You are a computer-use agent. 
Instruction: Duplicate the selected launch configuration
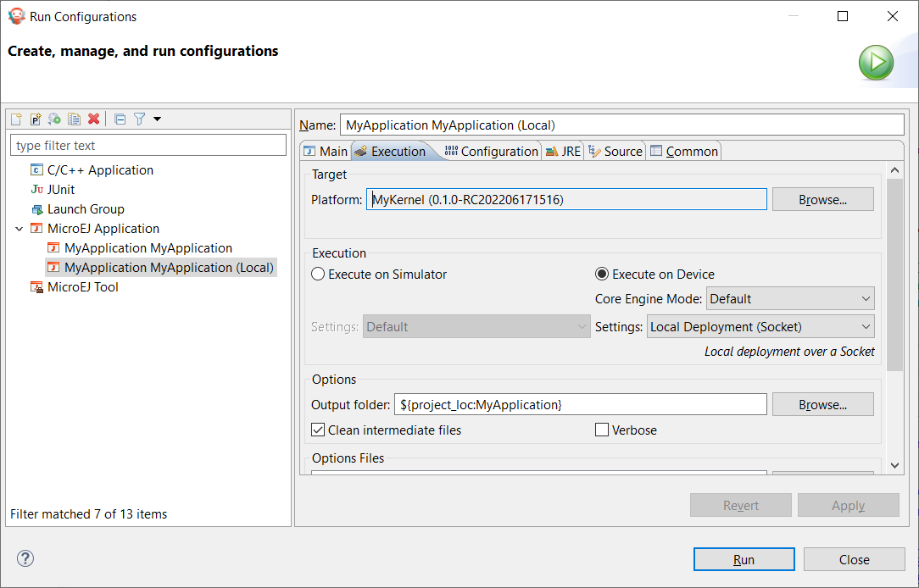click(74, 119)
